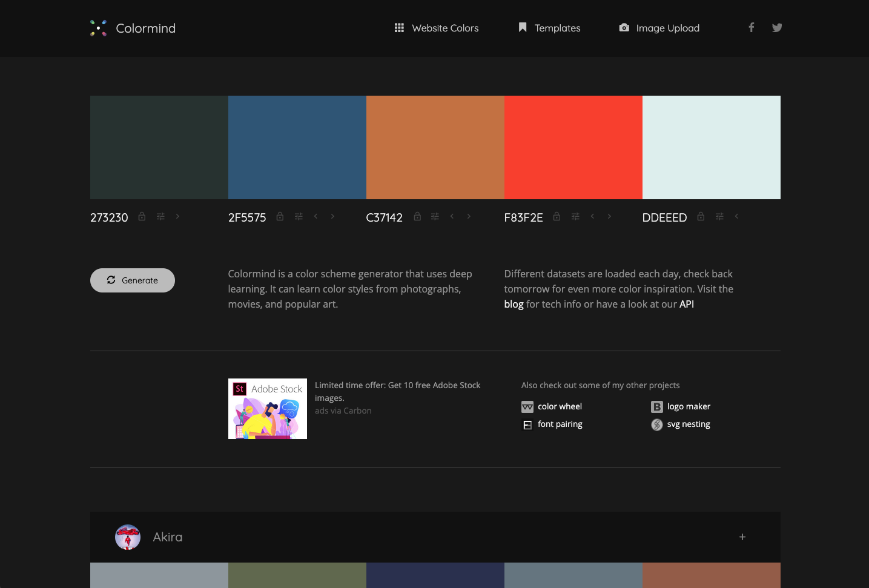The height and width of the screenshot is (588, 869).
Task: Open the Image Upload camera icon
Action: point(624,28)
